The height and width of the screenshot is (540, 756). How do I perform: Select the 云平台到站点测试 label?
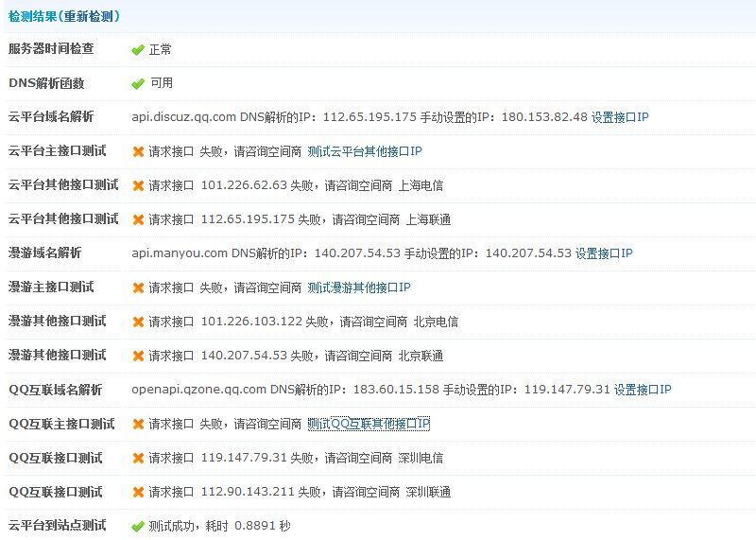[58, 525]
